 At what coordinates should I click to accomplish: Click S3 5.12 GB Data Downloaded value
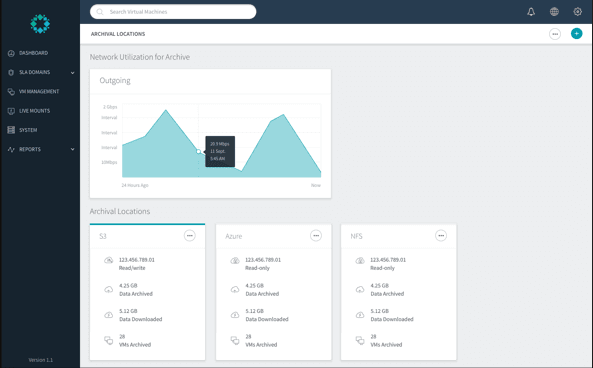[128, 311]
